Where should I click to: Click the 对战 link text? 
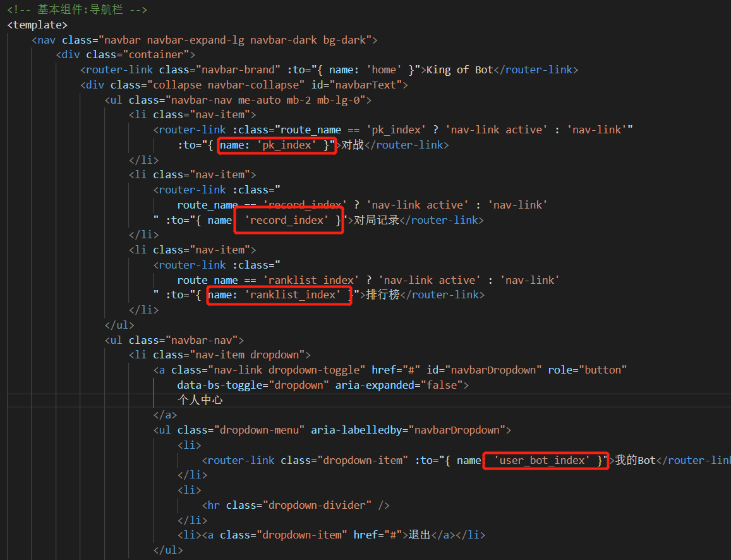(x=353, y=145)
